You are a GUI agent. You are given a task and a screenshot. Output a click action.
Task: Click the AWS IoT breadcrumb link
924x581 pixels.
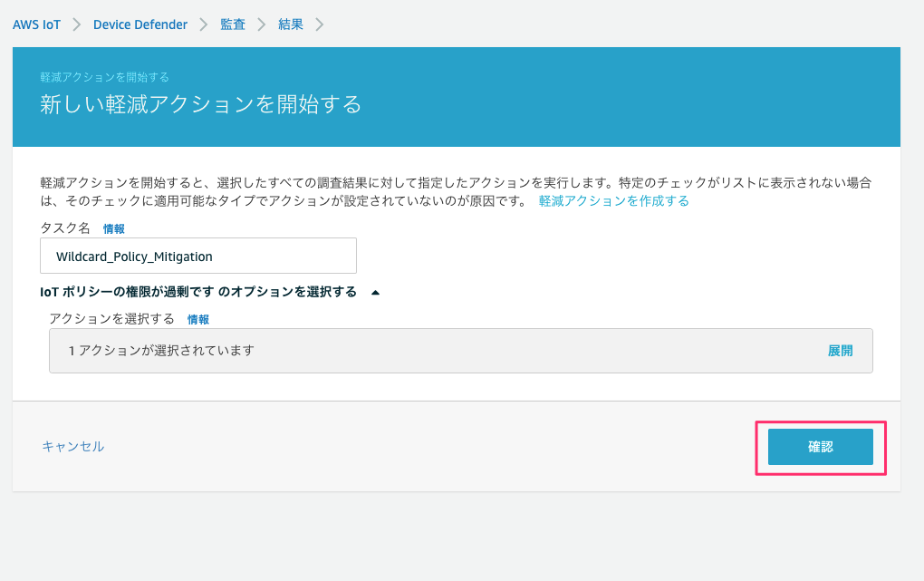[x=36, y=26]
